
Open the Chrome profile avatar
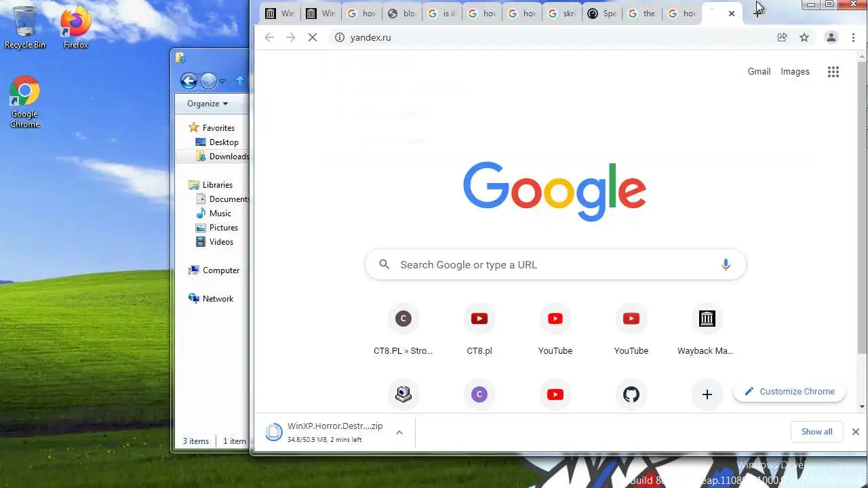point(831,37)
